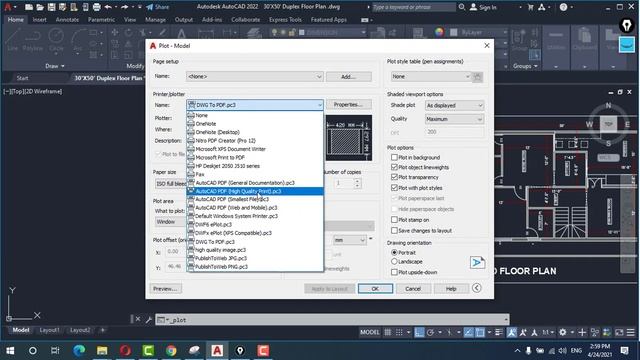Click the search magnifier icon in title bar
Viewport: 640px width, 360px height.
(462, 7)
